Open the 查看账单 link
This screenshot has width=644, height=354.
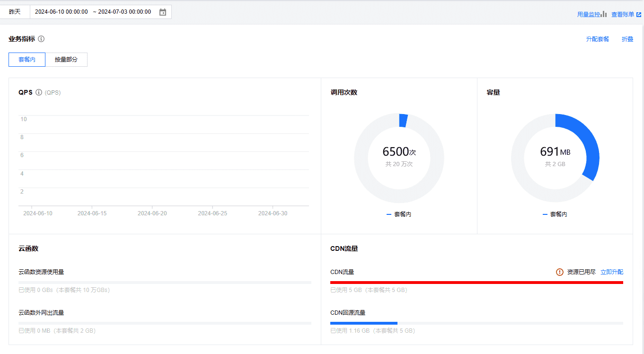[623, 15]
